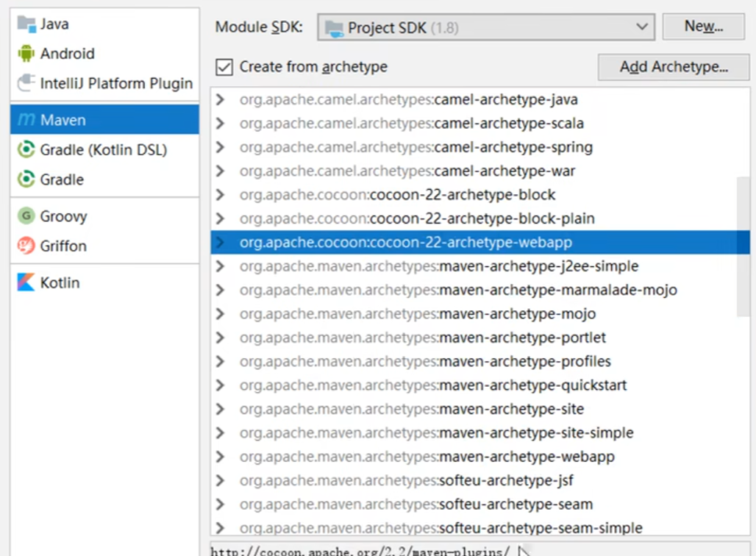Click the Gradle (Kotlin DSL) icon
Screen dimensions: 756x556
coord(26,149)
